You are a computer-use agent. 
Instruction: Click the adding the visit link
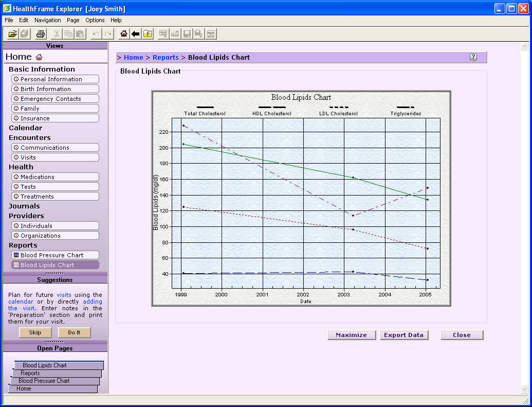pos(93,302)
